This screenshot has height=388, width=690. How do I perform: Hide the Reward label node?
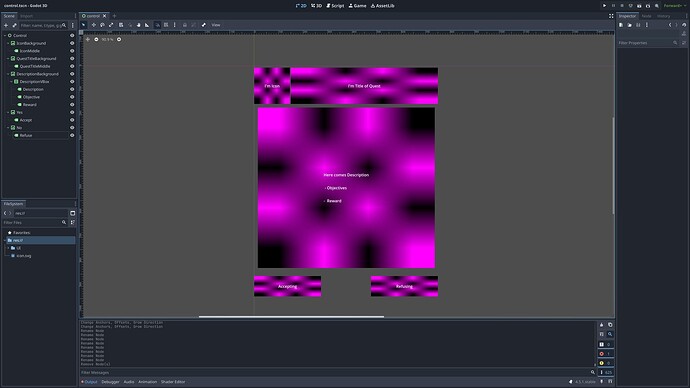[72, 105]
